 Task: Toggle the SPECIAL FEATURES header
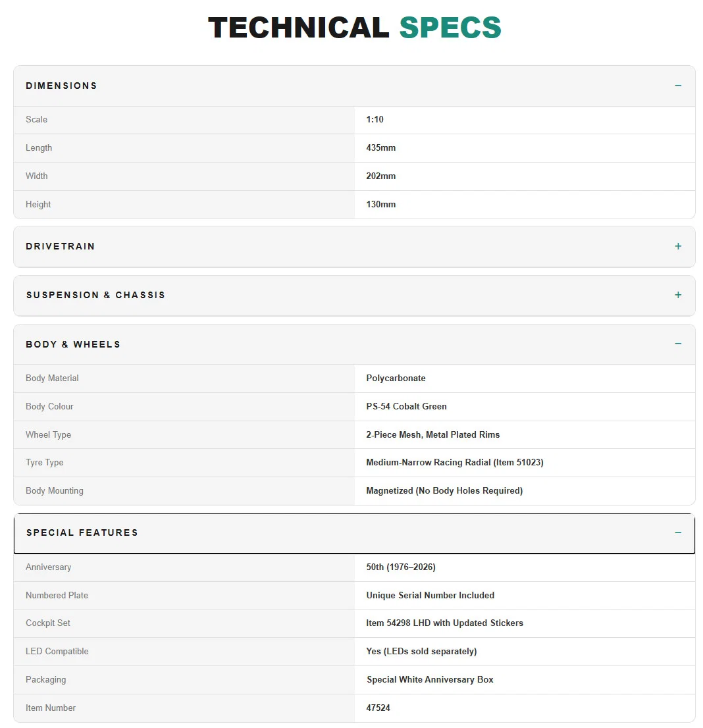tap(354, 533)
